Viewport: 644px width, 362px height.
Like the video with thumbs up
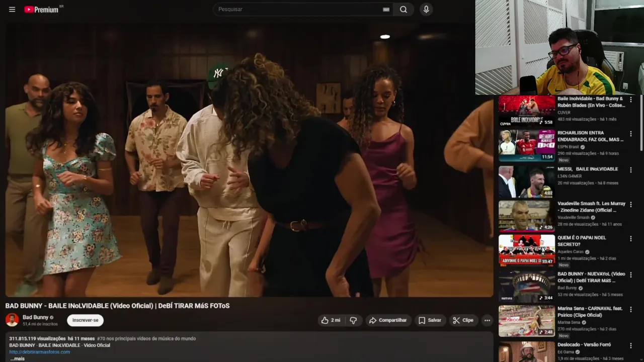tap(331, 320)
